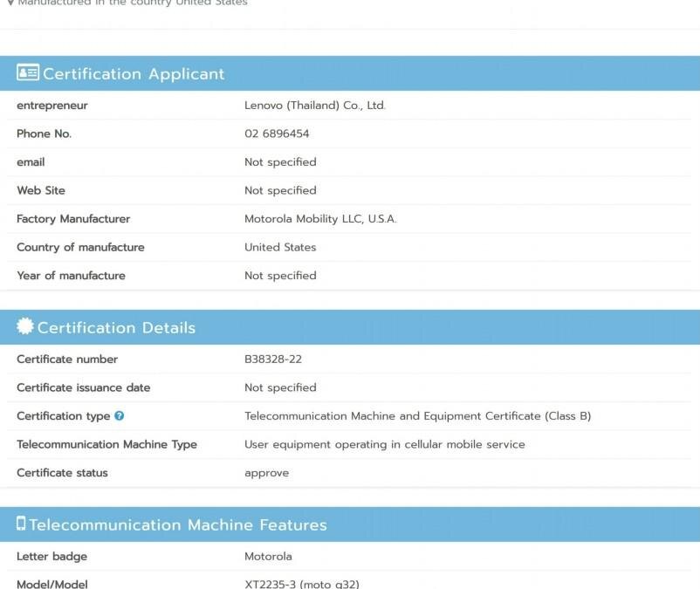Toggle visibility of the Certification Applicant section
The image size is (700, 589).
(x=349, y=73)
